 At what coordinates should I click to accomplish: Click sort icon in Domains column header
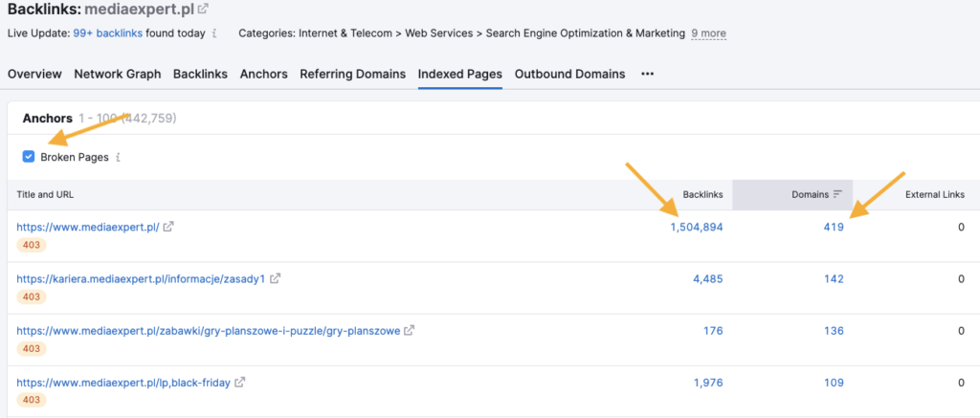coord(838,194)
